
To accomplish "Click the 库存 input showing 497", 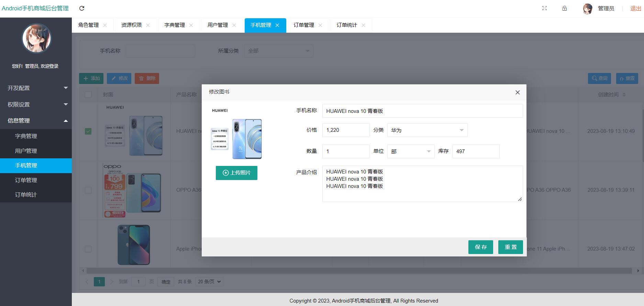I will tap(476, 151).
